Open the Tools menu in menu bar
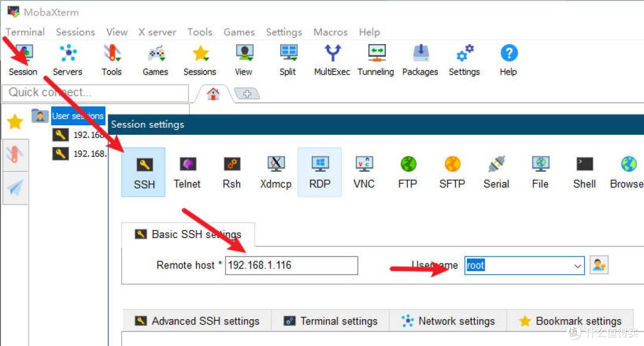644x346 pixels. click(200, 32)
